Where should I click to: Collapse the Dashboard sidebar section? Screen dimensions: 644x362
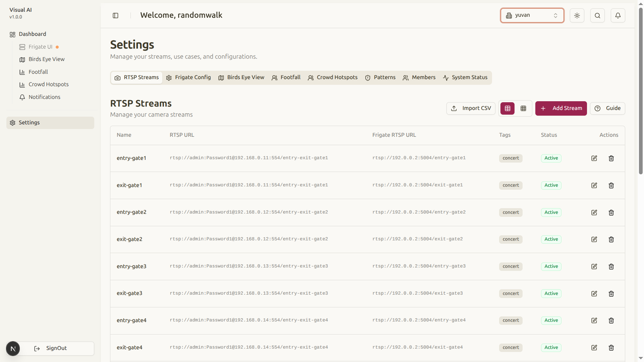coord(32,34)
